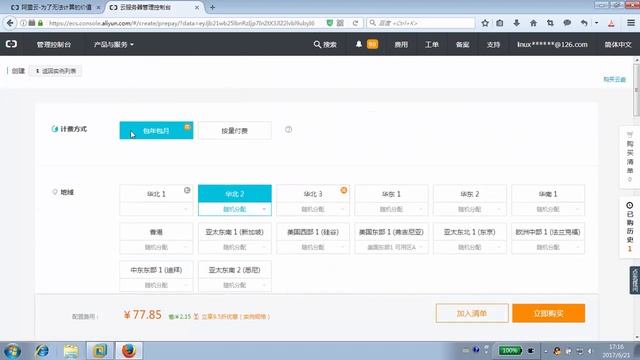Select the 包年包月 billing method
640x360 pixels.
[x=156, y=131]
